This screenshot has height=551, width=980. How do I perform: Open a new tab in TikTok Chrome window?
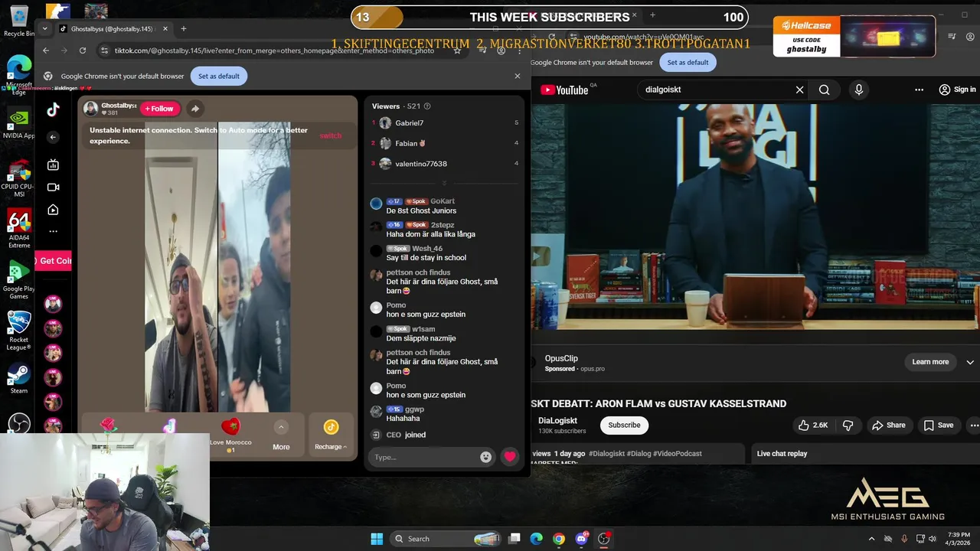(184, 29)
